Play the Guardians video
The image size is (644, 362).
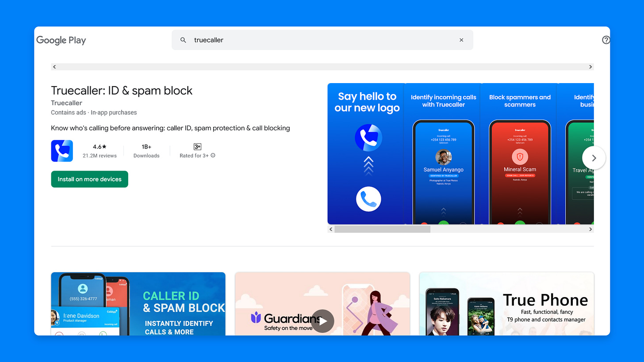tap(322, 321)
